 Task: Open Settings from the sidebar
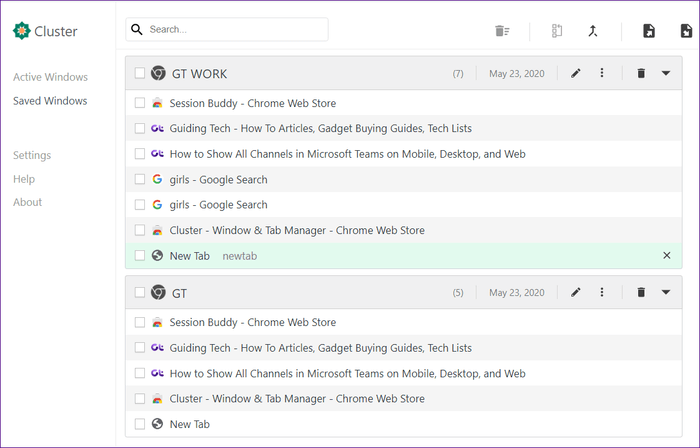(x=32, y=155)
